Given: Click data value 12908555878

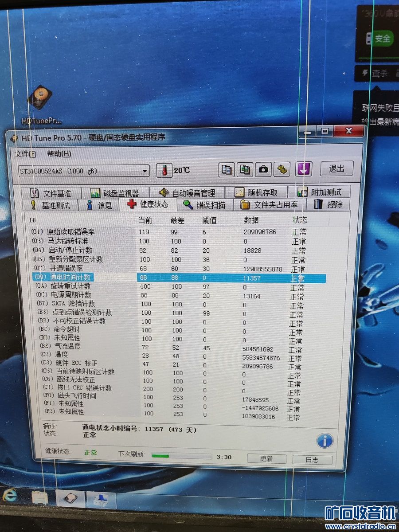Looking at the screenshot, I should click(263, 269).
